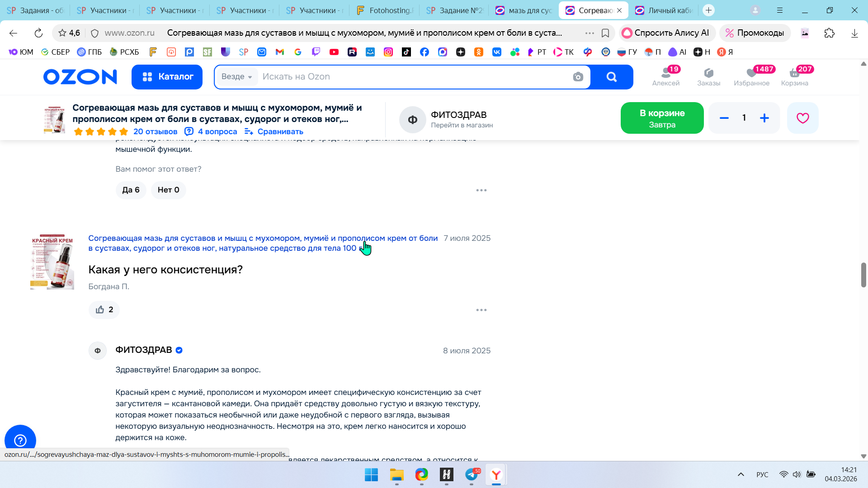Add product to favorites with heart icon
The image size is (868, 488).
pos(802,118)
